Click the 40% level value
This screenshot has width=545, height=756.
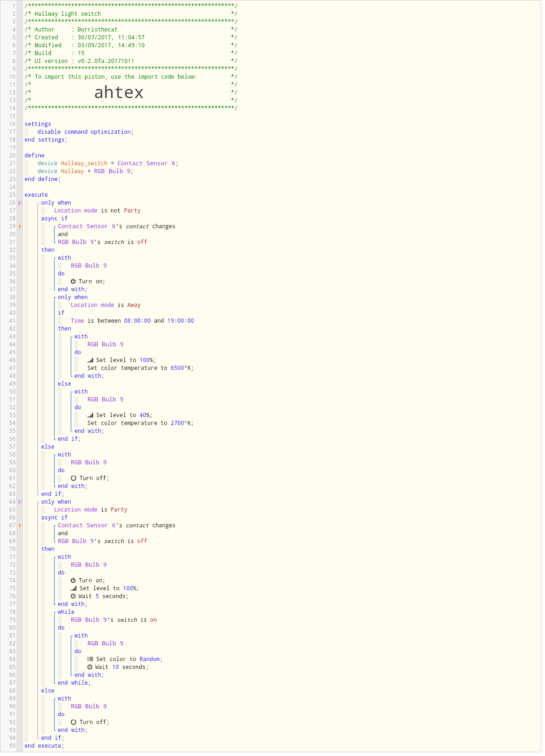pyautogui.click(x=144, y=415)
